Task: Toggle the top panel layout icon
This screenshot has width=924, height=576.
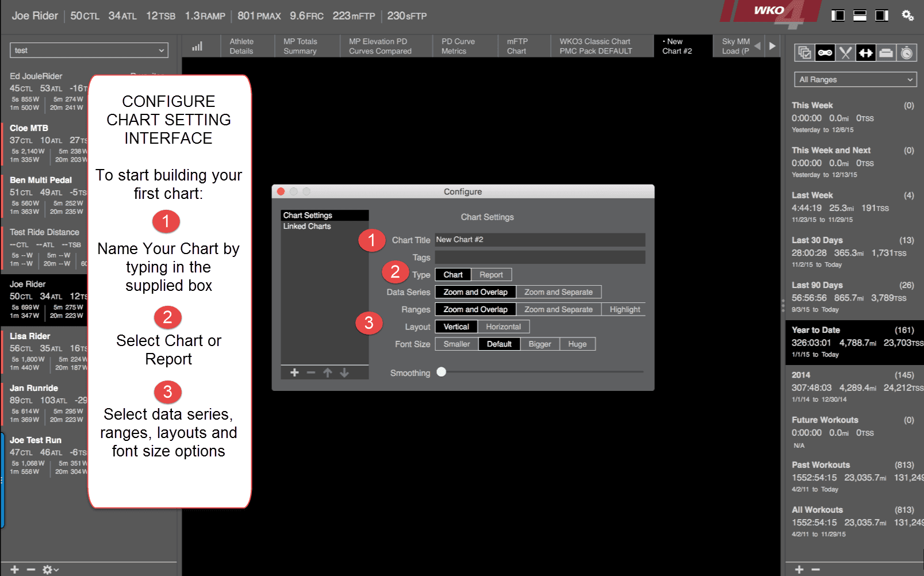Action: point(860,16)
